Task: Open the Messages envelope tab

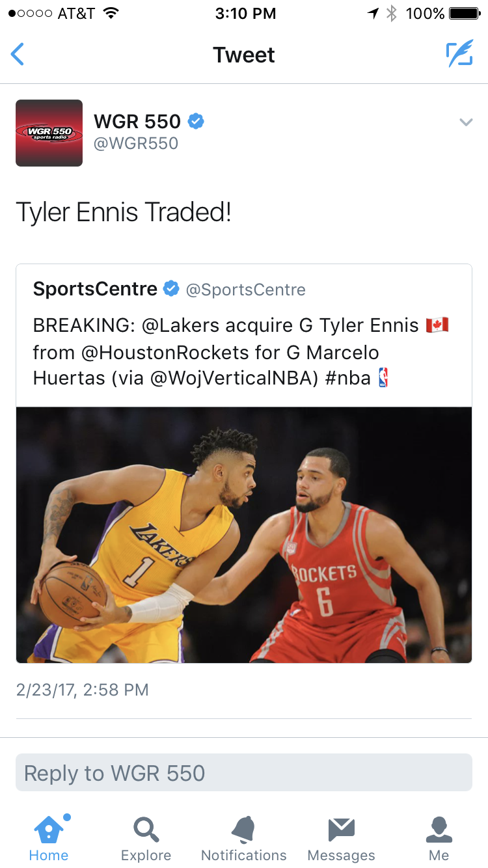Action: tap(342, 838)
